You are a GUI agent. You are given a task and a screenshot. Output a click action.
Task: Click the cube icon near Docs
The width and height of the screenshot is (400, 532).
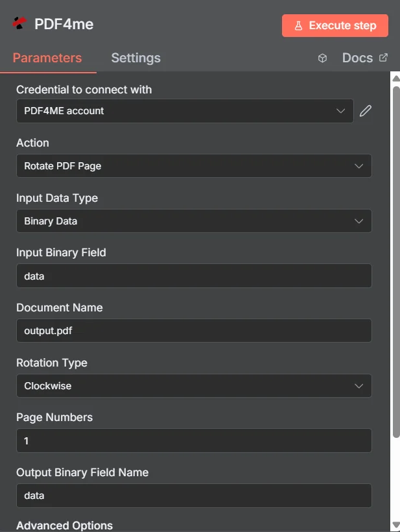(x=322, y=58)
